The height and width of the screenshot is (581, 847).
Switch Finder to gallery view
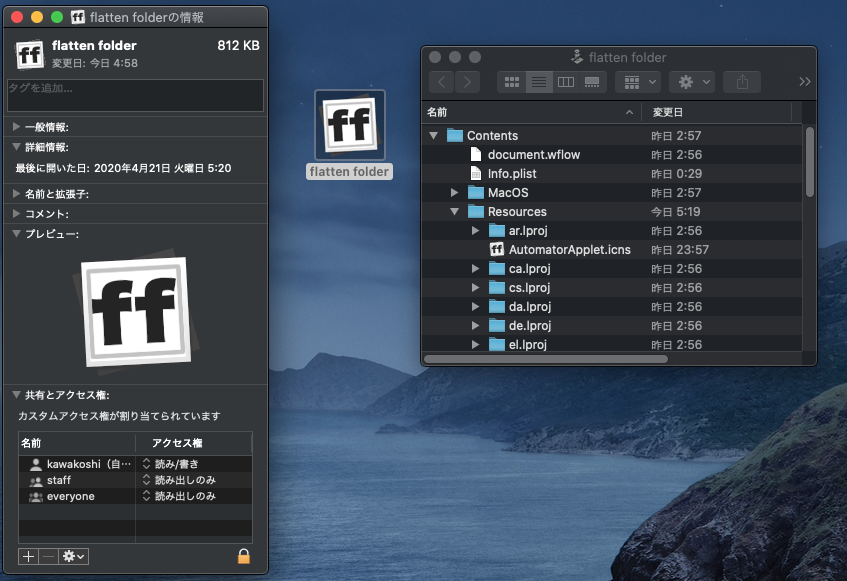[592, 82]
